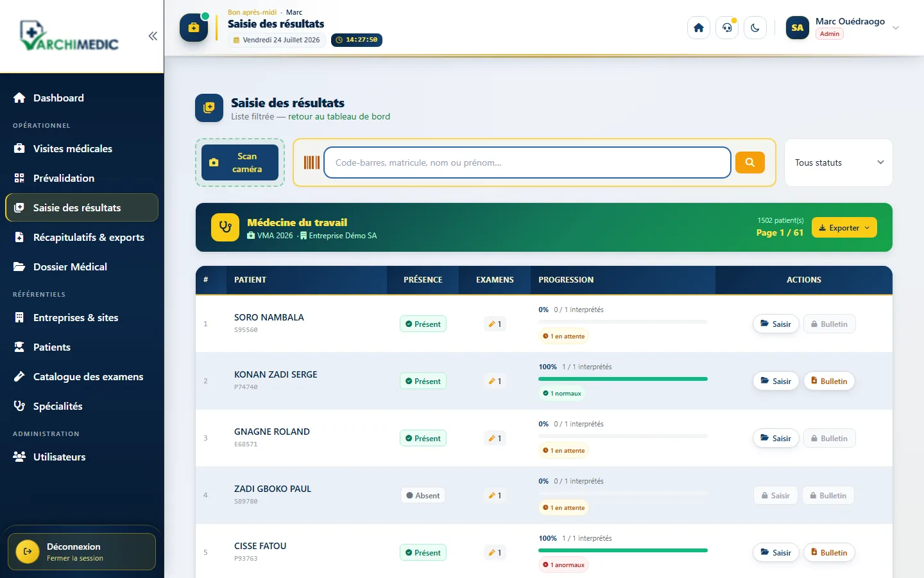Open Dashboard in sidebar
Viewport: 924px width, 578px height.
pos(81,98)
